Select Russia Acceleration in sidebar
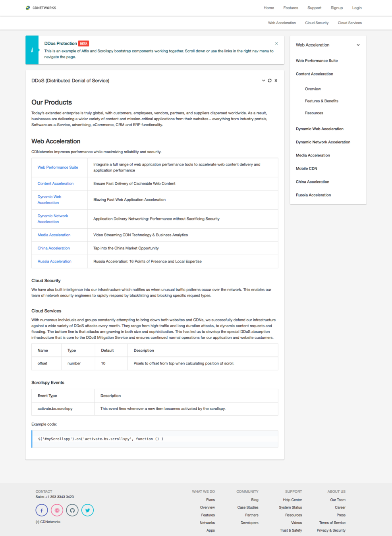This screenshot has width=392, height=536. [313, 195]
